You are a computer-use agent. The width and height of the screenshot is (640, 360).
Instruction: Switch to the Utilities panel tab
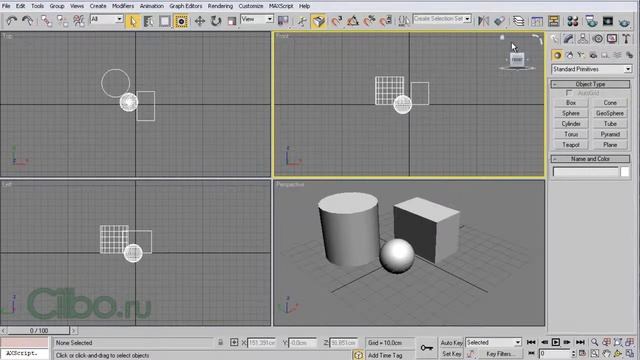[627, 39]
